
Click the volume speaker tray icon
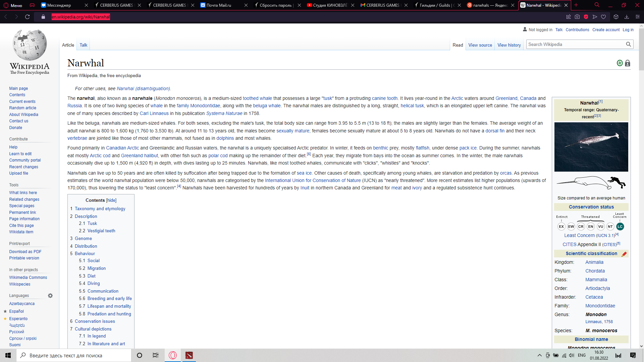tap(572, 355)
